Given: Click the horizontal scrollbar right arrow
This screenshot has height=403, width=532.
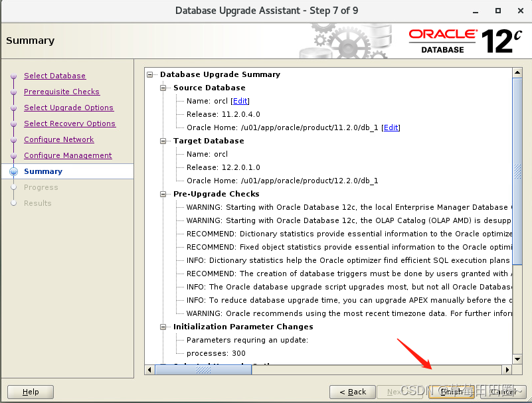Looking at the screenshot, I should coord(507,370).
